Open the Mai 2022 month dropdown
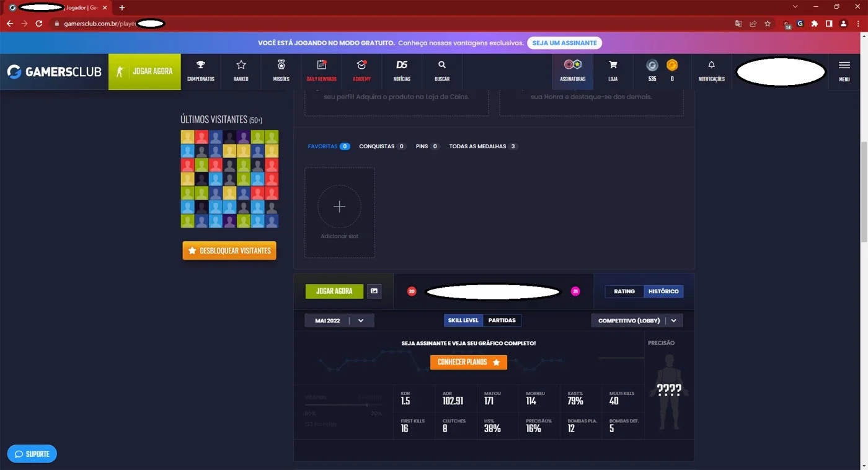This screenshot has height=470, width=868. tap(339, 321)
